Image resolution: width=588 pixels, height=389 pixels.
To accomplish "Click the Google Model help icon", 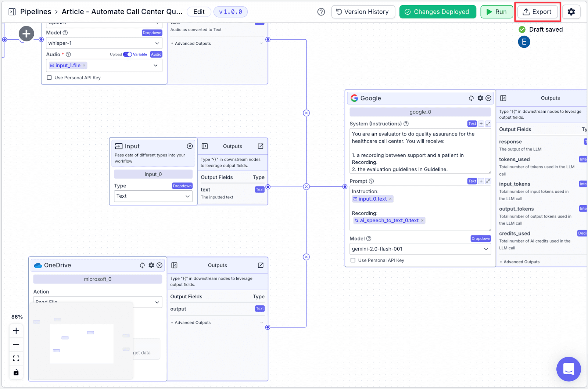I will pyautogui.click(x=369, y=238).
